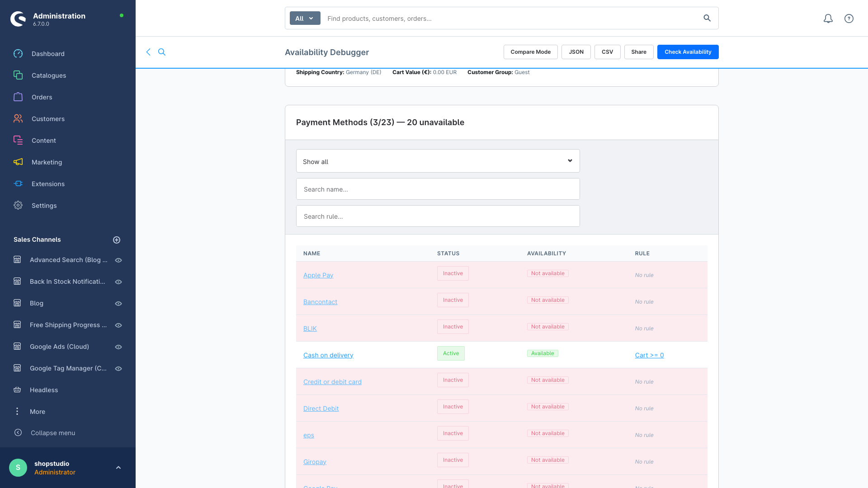
Task: Focus the Find products global search field
Action: point(511,19)
